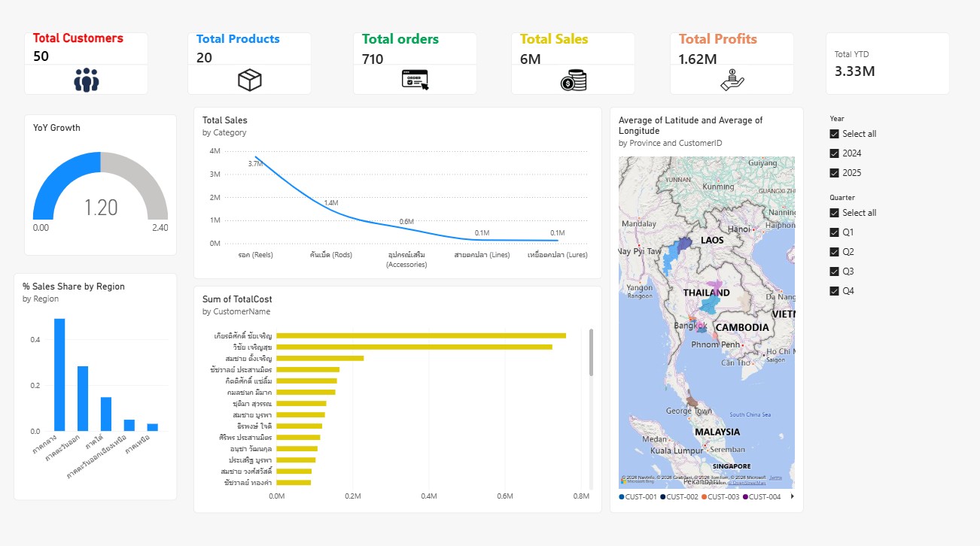This screenshot has width=980, height=546.
Task: Click the Total Sales coin stack icon
Action: (574, 80)
